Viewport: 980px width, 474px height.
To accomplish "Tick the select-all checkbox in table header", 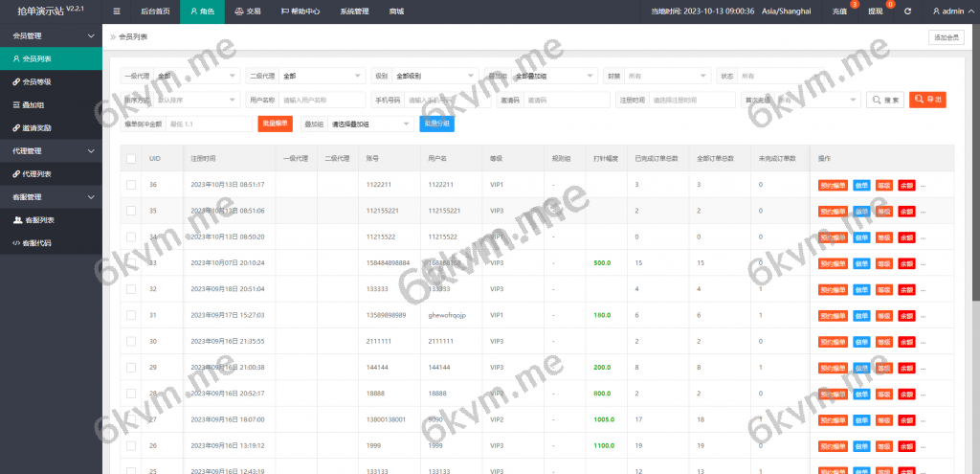I will click(x=131, y=158).
